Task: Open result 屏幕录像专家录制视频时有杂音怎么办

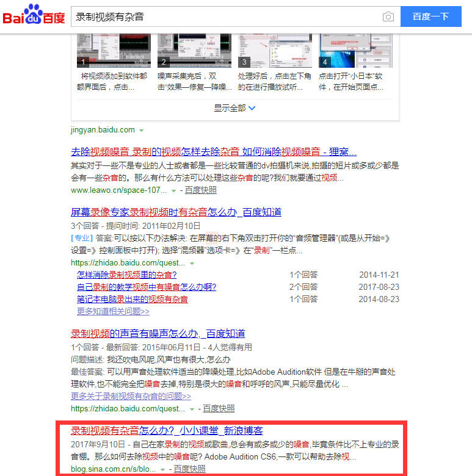Action: (176, 212)
